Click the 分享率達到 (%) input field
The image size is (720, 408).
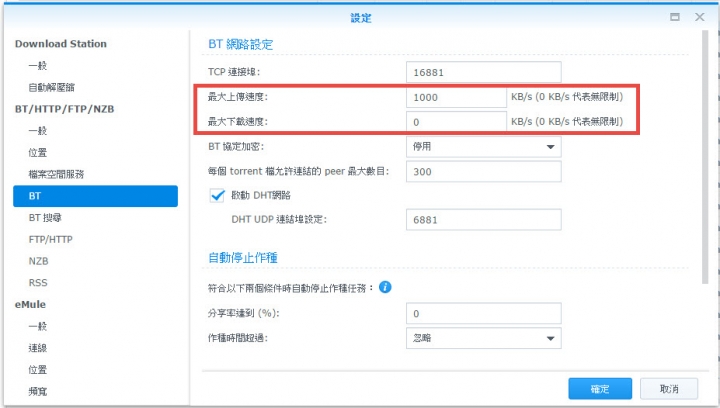[x=484, y=313]
